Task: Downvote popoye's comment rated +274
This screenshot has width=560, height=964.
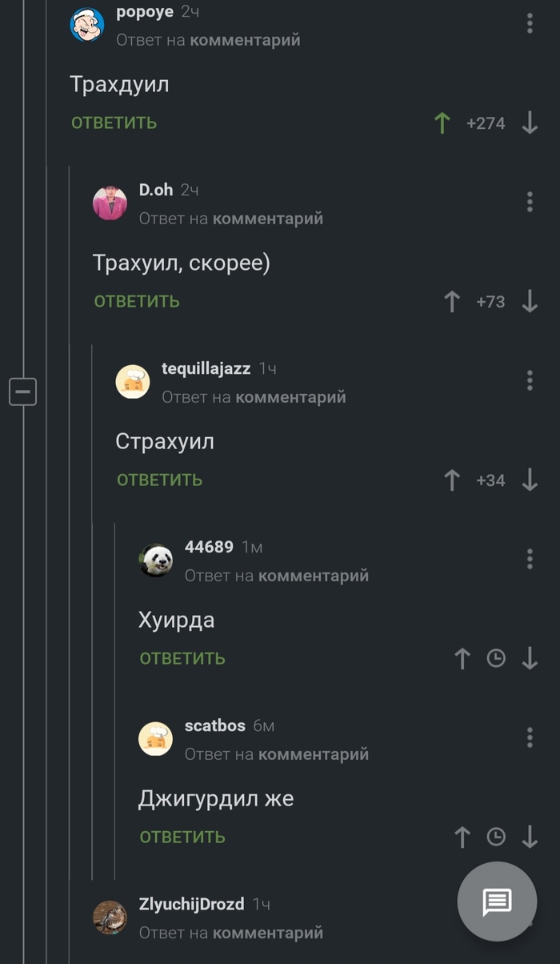Action: [x=530, y=123]
